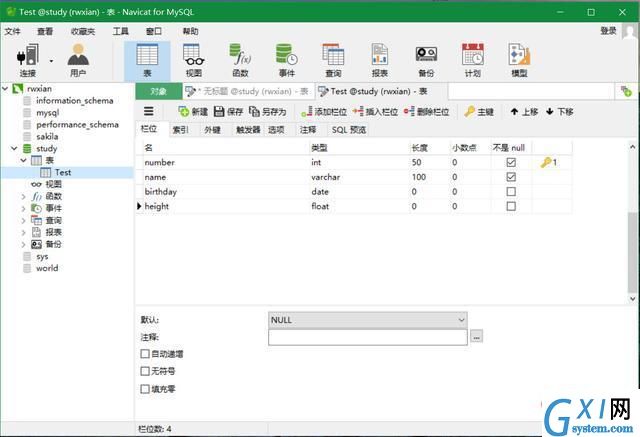Image resolution: width=640 pixels, height=437 pixels.
Task: Click the 新建 (New) toolbar button
Action: 193,111
